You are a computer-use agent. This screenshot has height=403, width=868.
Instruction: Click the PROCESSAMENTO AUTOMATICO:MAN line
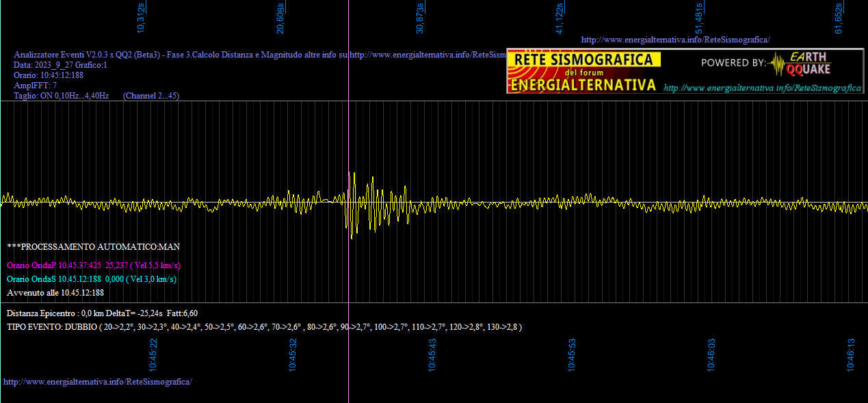click(x=94, y=246)
